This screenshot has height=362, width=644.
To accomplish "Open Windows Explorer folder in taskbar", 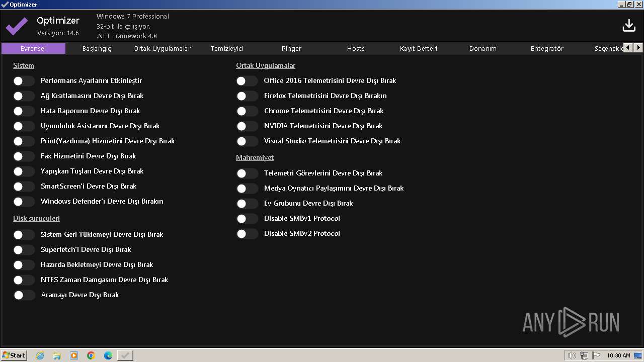I will point(57,355).
